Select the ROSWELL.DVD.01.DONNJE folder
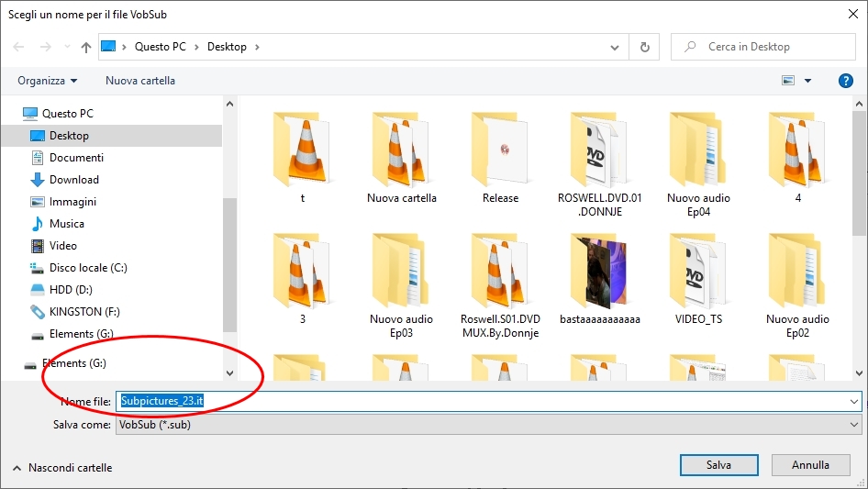868x489 pixels. [599, 164]
